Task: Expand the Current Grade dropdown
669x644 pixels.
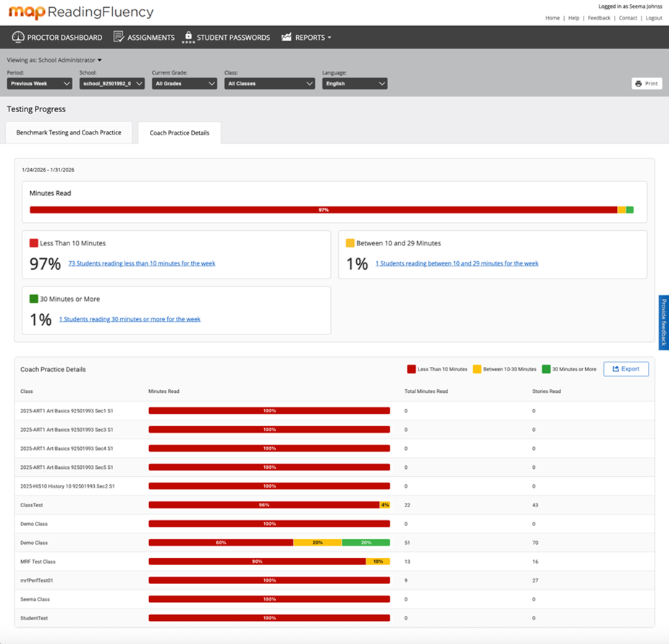Action: (x=184, y=84)
